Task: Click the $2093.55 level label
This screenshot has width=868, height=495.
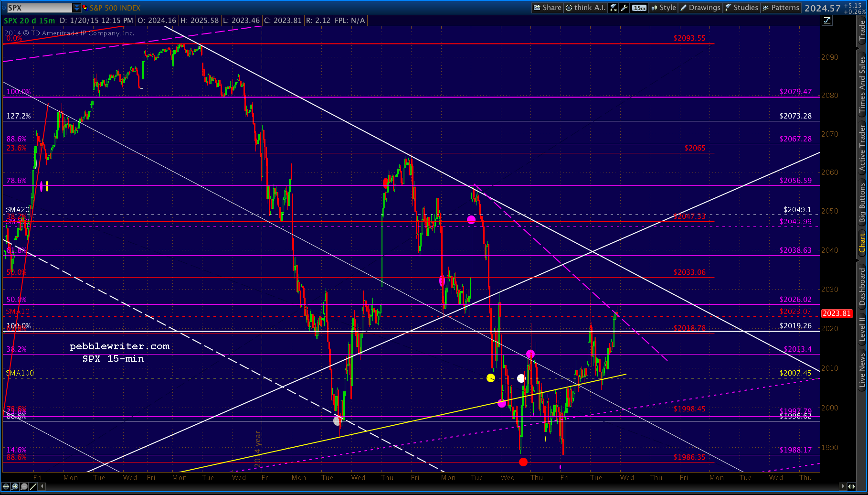Action: click(x=689, y=38)
